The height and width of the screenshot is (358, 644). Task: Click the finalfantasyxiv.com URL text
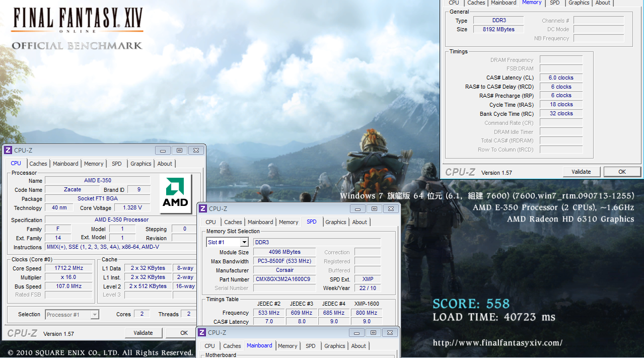pyautogui.click(x=497, y=343)
